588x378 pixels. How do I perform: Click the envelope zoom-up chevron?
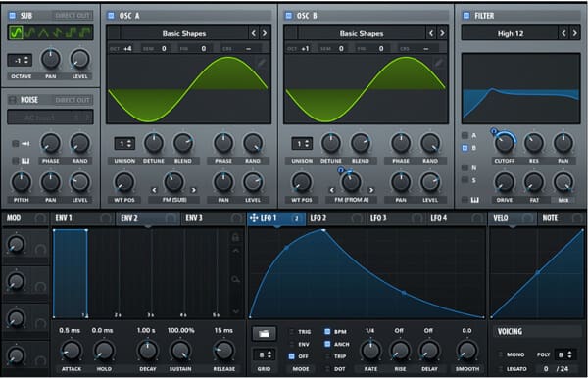[235, 251]
